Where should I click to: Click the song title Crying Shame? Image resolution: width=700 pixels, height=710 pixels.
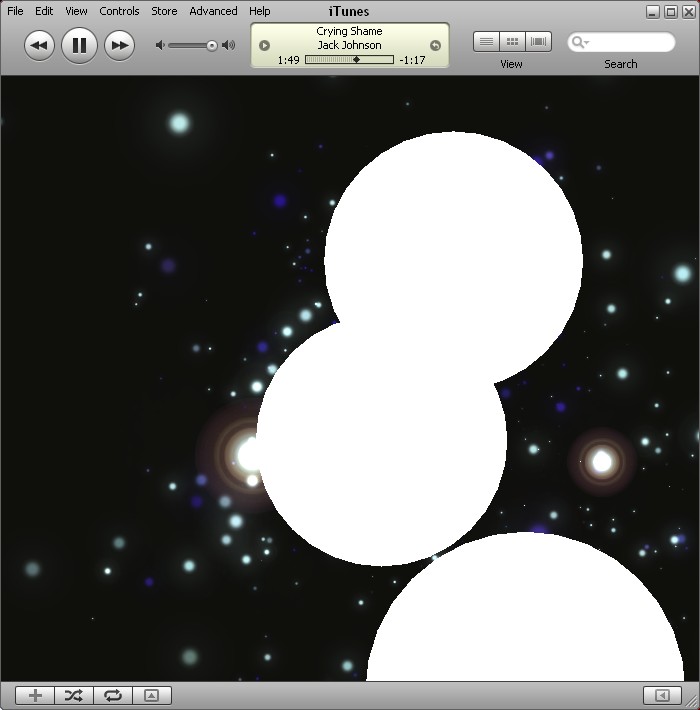(x=349, y=31)
